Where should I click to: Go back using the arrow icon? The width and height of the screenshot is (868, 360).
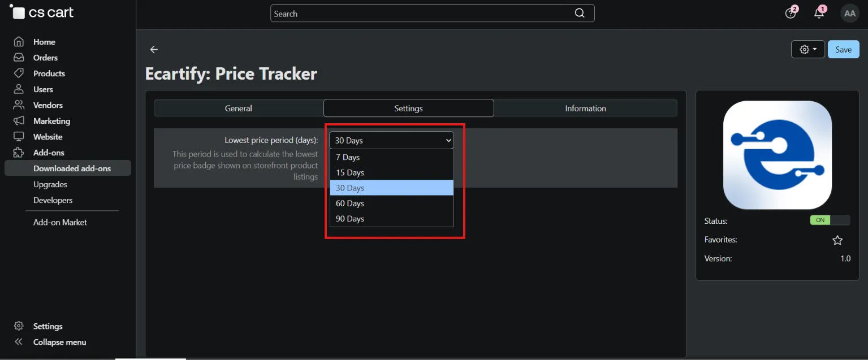click(154, 50)
